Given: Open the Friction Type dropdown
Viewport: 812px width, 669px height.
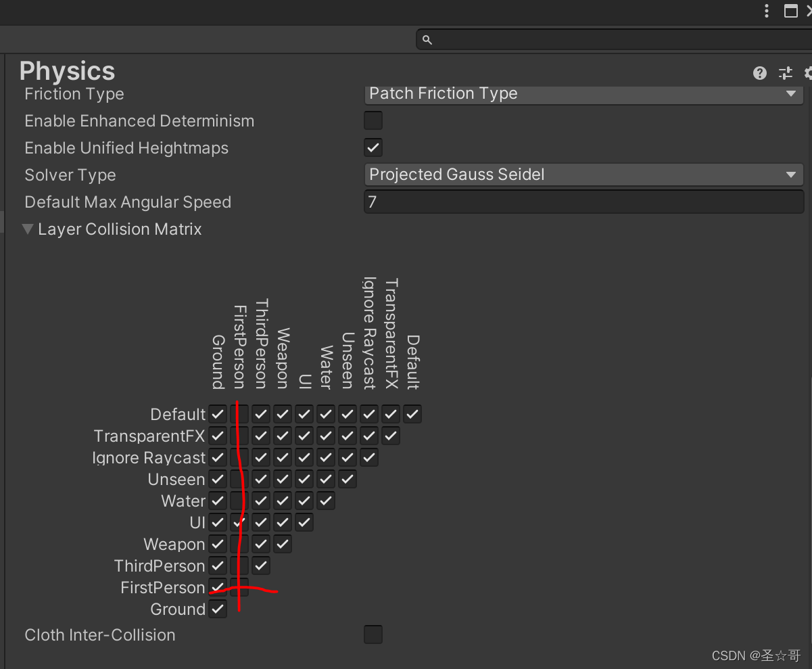Looking at the screenshot, I should coord(583,94).
